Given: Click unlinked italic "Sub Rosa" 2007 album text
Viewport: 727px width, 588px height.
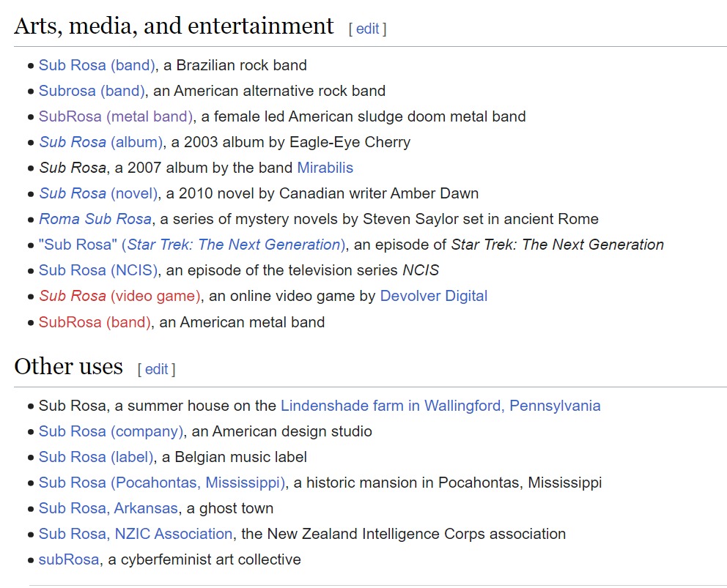Looking at the screenshot, I should pos(73,168).
